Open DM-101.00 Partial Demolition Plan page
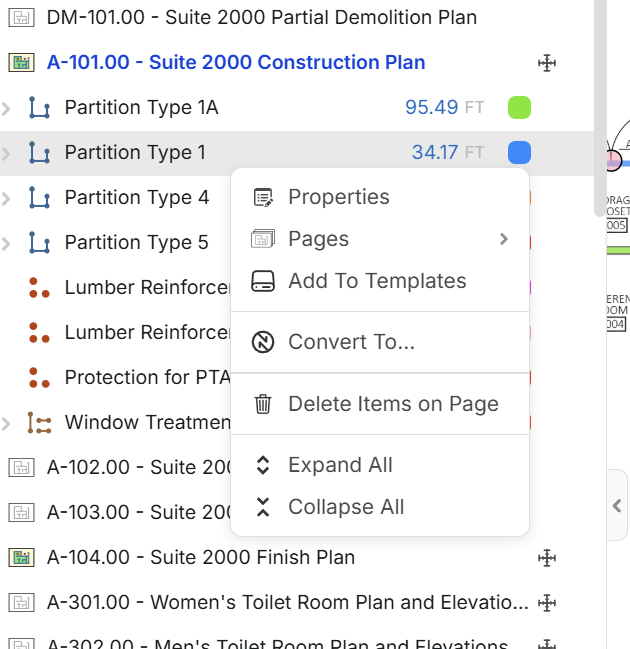The height and width of the screenshot is (649, 630). coord(262,18)
